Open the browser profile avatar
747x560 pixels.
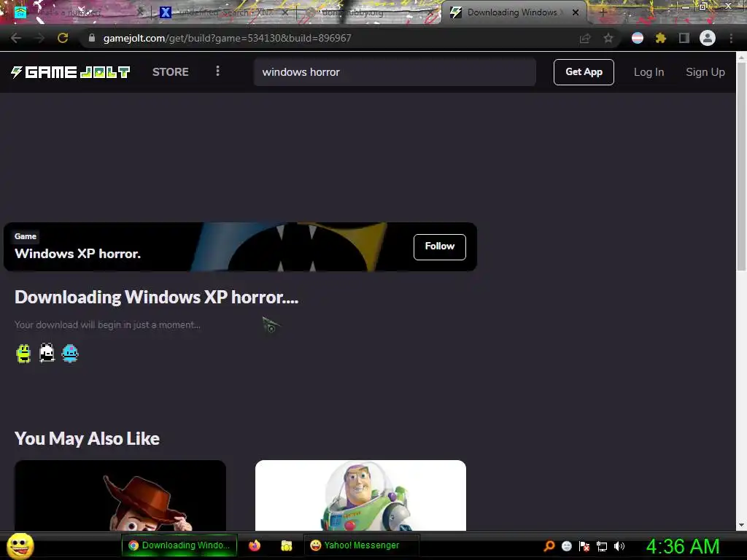[708, 38]
